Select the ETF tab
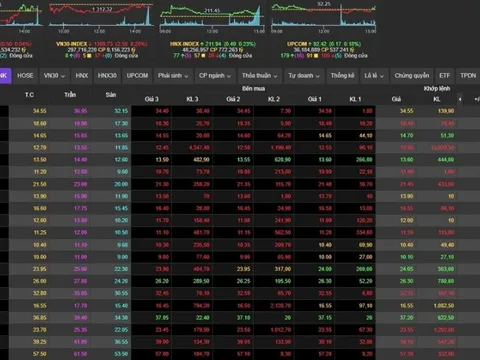This screenshot has width=480, height=360. click(x=444, y=76)
